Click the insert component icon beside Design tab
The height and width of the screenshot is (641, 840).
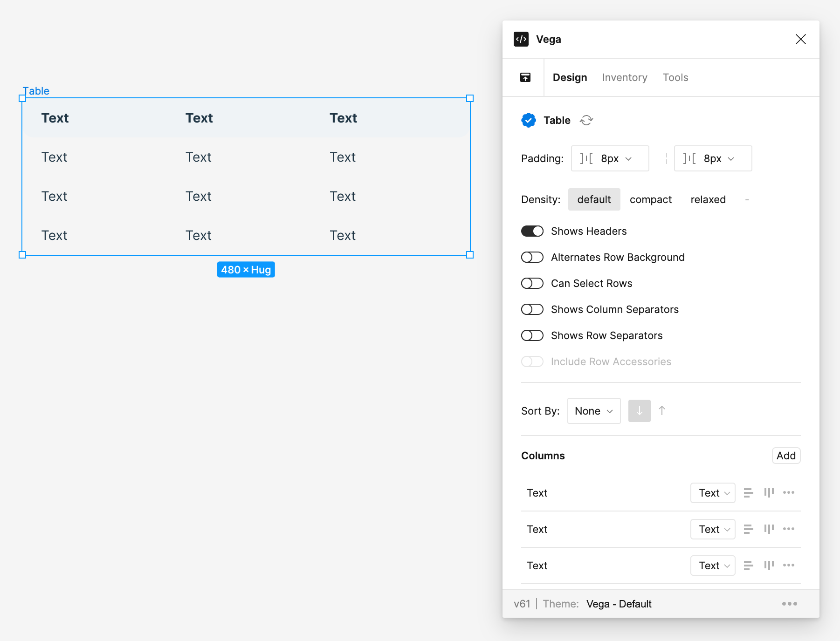[525, 77]
